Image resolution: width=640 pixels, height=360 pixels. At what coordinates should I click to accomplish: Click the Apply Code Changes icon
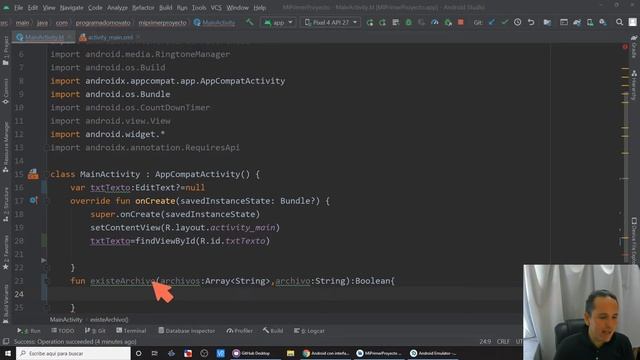click(x=382, y=22)
